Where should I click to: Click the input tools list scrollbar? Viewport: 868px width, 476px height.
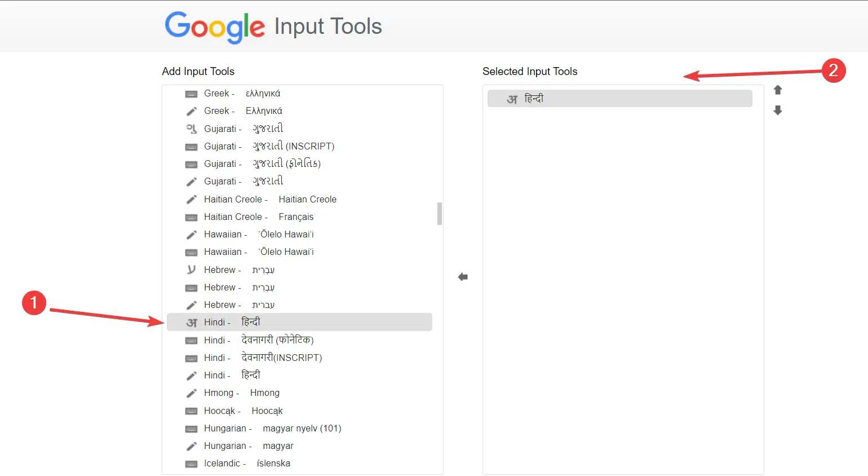(x=440, y=214)
